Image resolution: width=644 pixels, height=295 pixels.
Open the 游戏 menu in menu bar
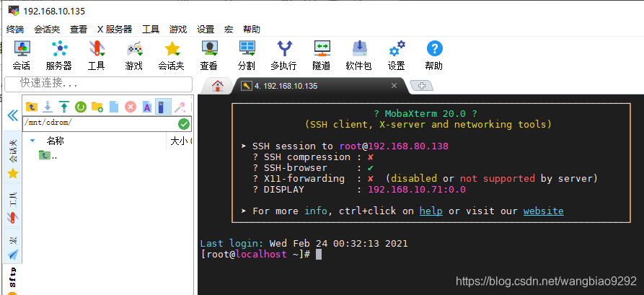point(178,29)
